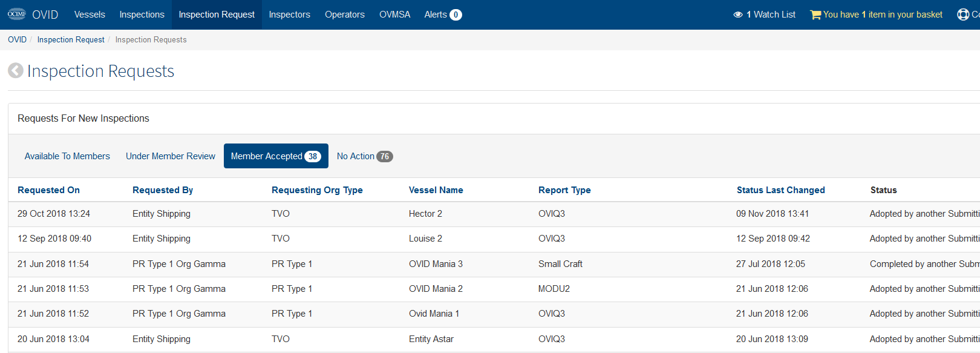Open the Inspectors menu
This screenshot has width=980, height=353.
[x=290, y=15]
